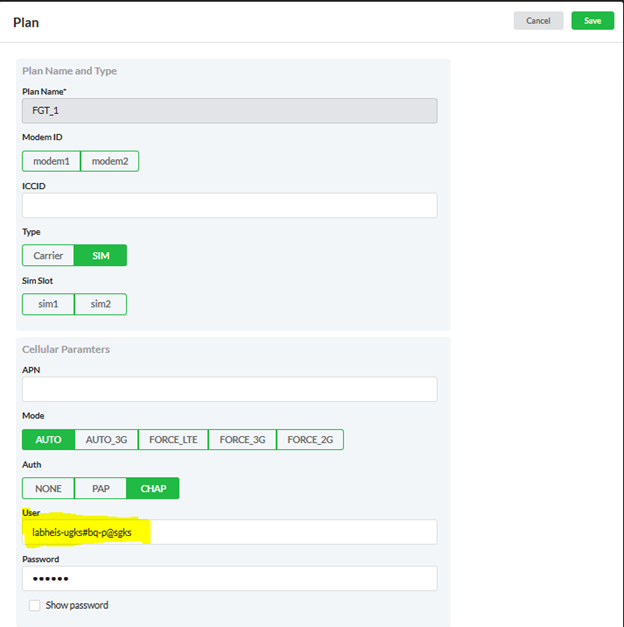Set Auth to CHAP
The image size is (624, 627).
pyautogui.click(x=153, y=488)
